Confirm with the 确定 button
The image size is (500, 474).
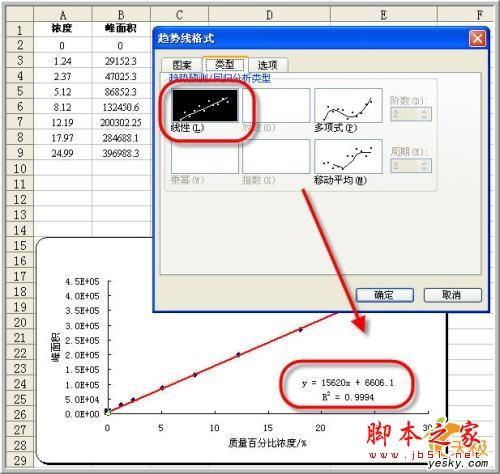(x=385, y=295)
